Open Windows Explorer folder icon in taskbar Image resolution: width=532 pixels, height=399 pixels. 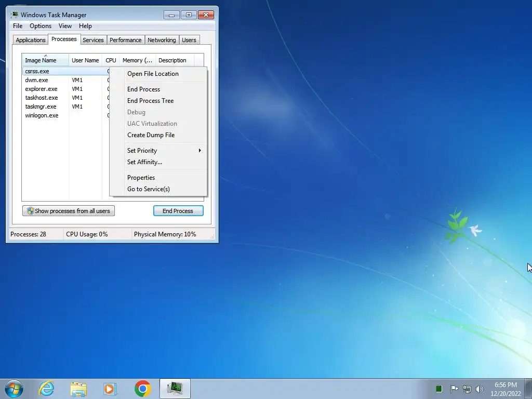coord(78,389)
